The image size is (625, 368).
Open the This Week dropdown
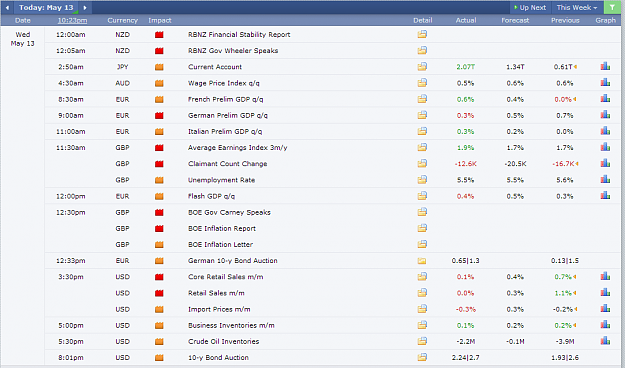click(577, 8)
